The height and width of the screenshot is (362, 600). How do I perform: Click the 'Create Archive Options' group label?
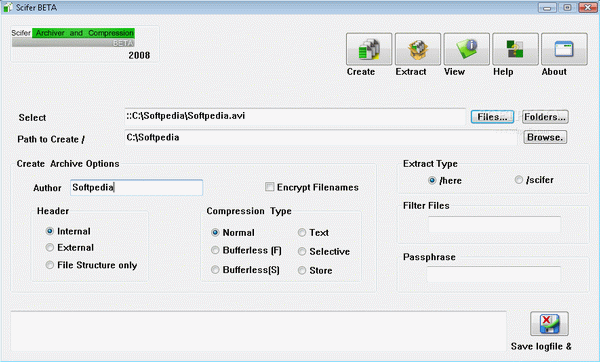tap(68, 164)
